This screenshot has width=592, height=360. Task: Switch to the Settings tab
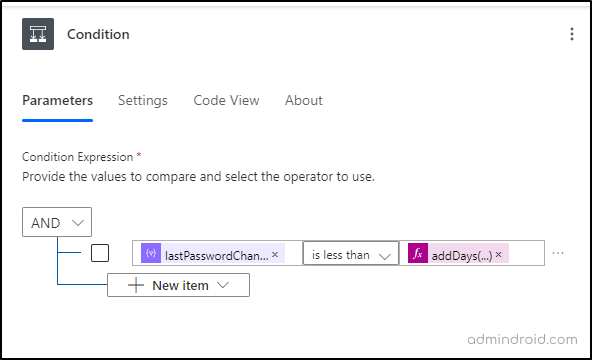143,100
